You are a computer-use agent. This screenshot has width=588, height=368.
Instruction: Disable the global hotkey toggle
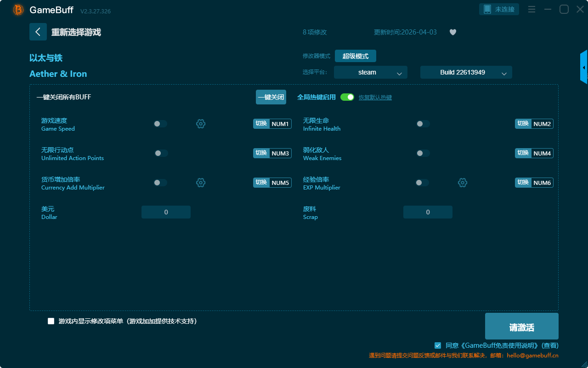click(x=347, y=97)
